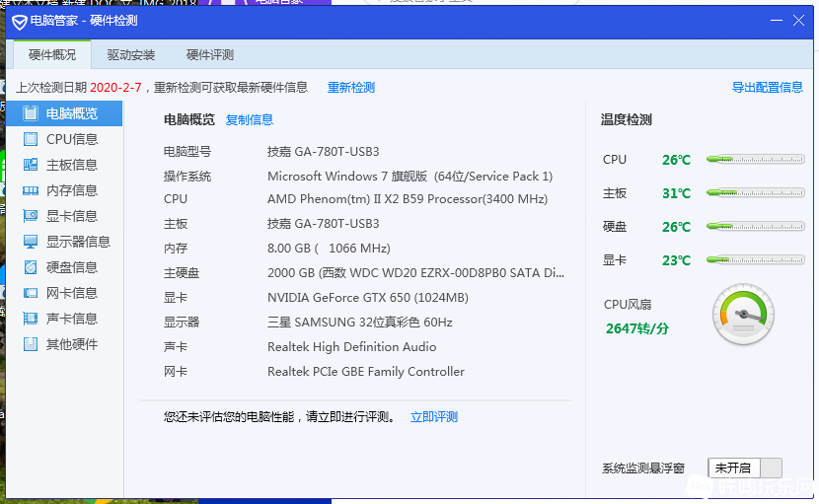Click Realtek High Definition Audio text
The height and width of the screenshot is (504, 819).
pos(351,347)
